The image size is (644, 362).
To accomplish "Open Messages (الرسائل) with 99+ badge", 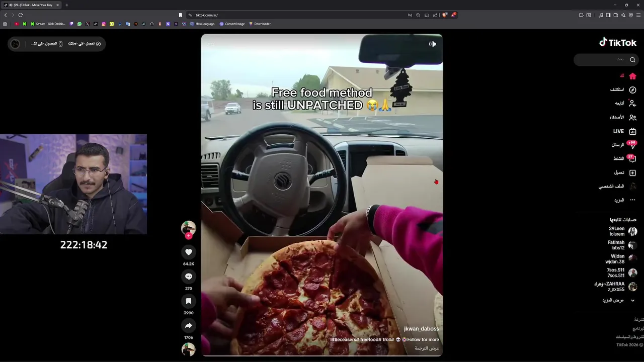I will pos(624,145).
